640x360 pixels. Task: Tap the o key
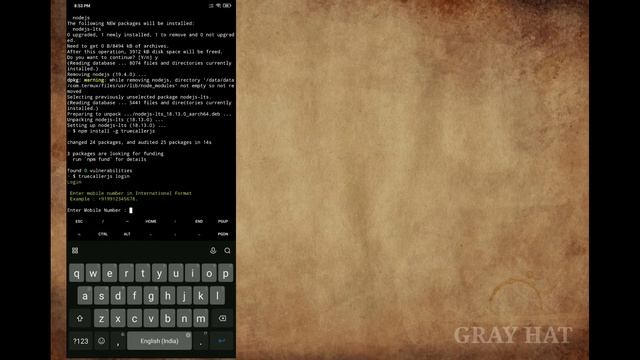pyautogui.click(x=209, y=273)
